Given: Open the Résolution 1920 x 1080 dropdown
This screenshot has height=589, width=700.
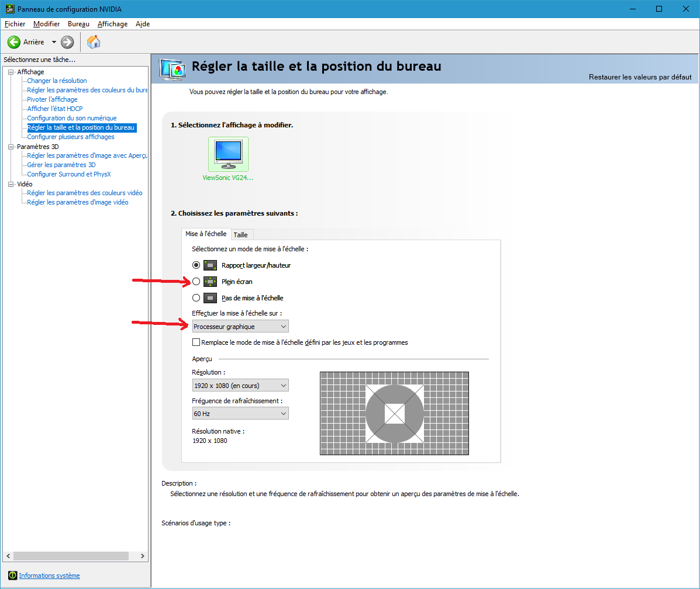Looking at the screenshot, I should coord(240,386).
